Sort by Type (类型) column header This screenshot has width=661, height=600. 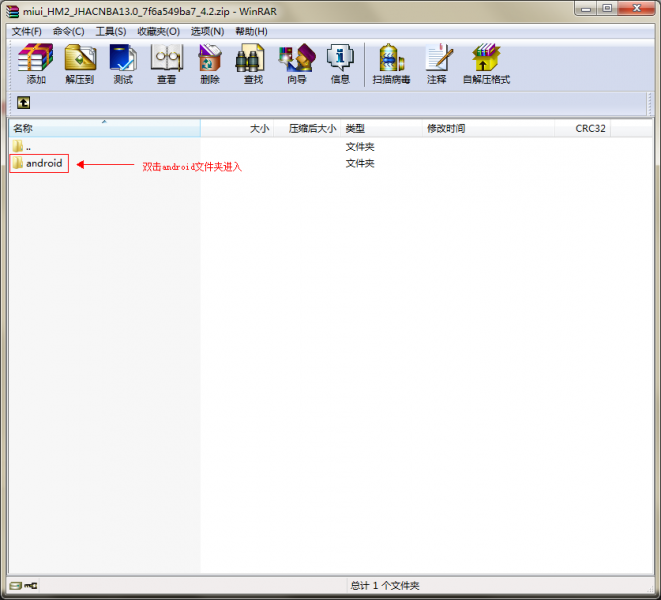pyautogui.click(x=382, y=128)
